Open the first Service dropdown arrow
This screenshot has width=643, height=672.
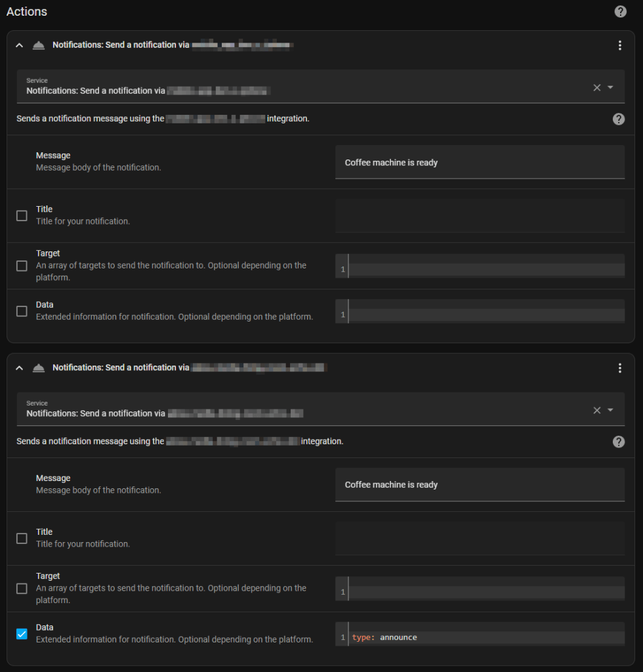click(610, 87)
